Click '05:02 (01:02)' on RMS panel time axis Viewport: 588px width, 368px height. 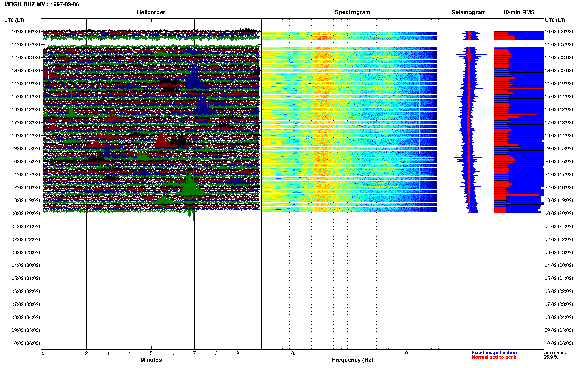(x=559, y=278)
